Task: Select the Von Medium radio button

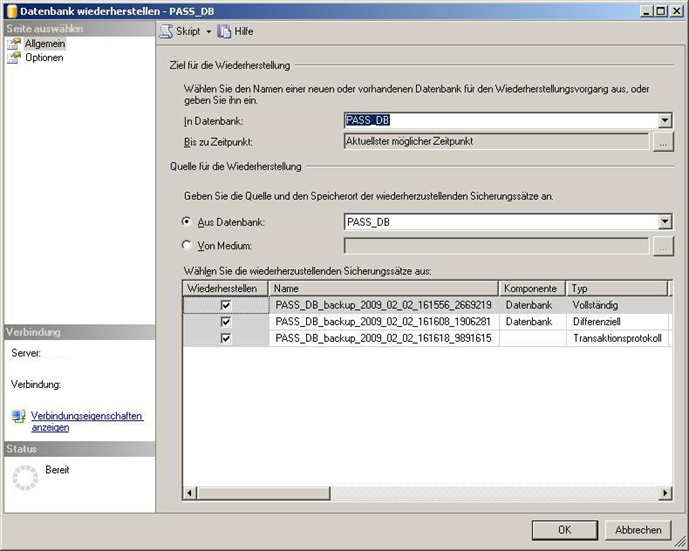Action: 187,245
